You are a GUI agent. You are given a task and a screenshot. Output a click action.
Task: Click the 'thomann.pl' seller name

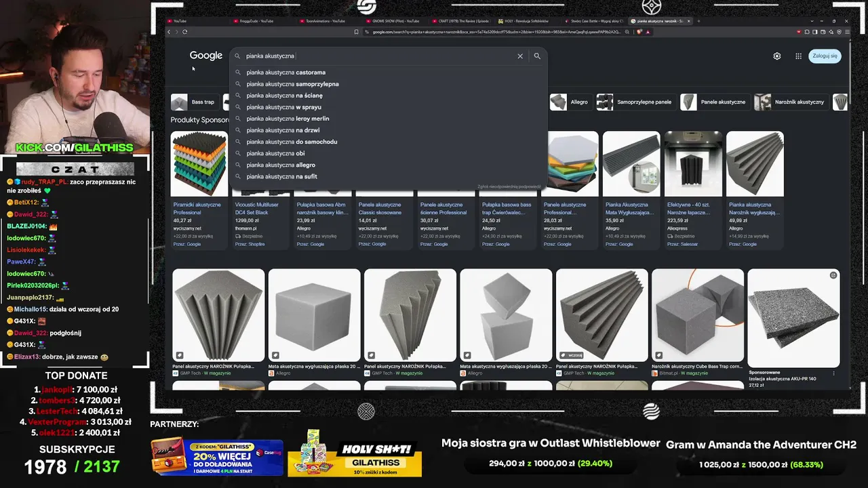click(245, 228)
